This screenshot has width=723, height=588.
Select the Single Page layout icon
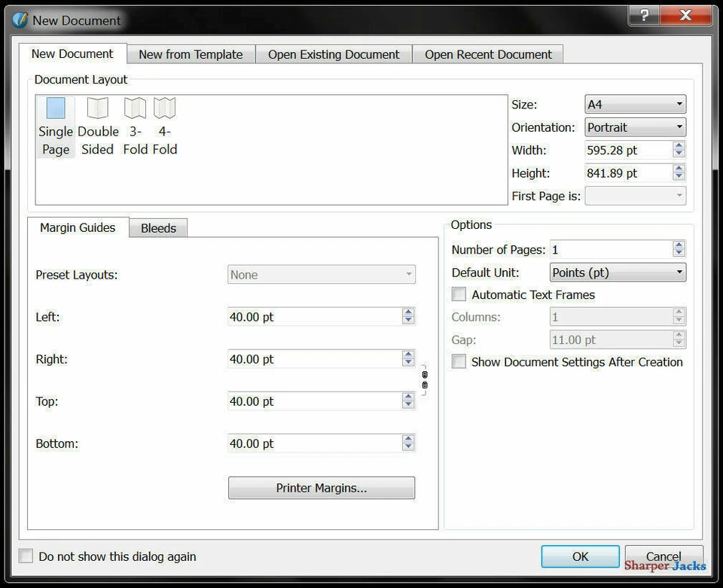click(55, 108)
